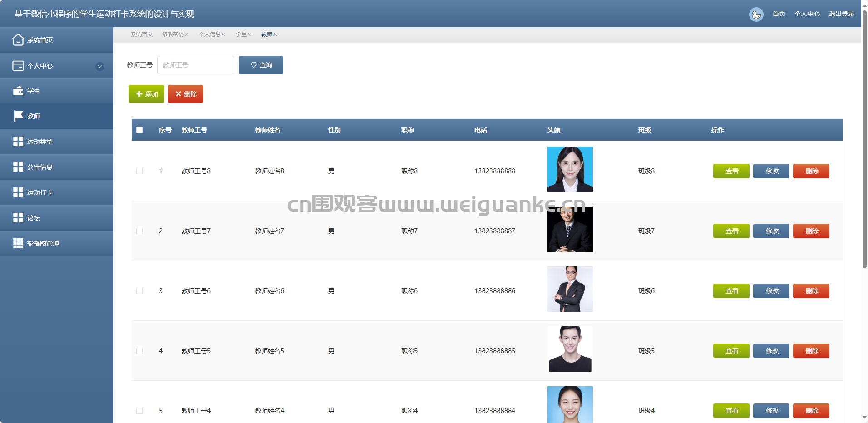
Task: Check the checkbox for row 教师工号6
Action: 139,291
